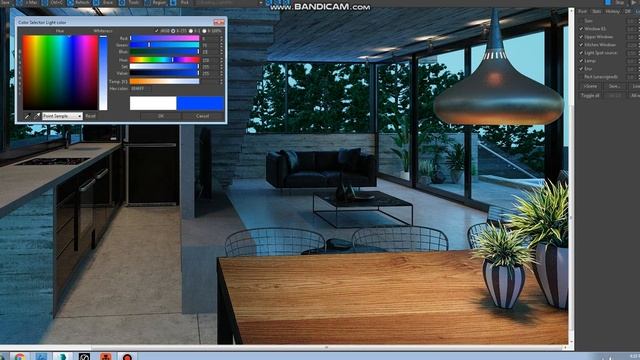Click the Erase toolbar button
Image resolution: width=640 pixels, height=360 pixels.
(104, 2)
